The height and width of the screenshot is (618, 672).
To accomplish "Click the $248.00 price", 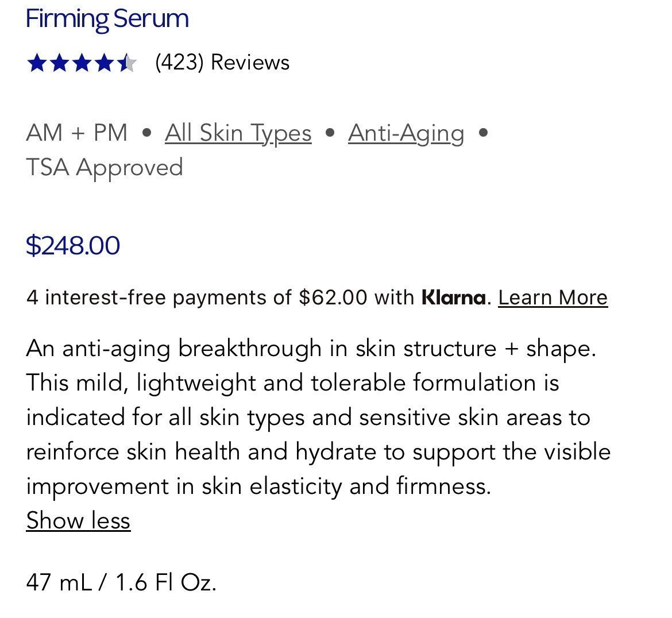I will tap(73, 245).
